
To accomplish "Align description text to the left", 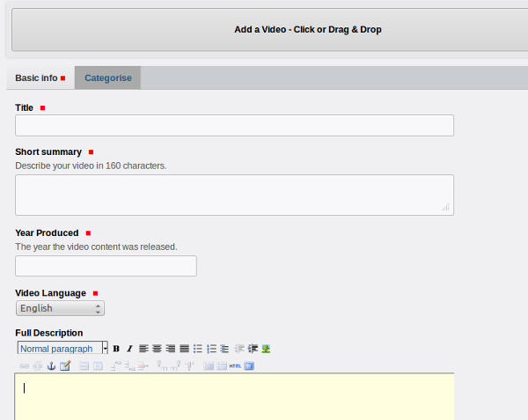I will click(x=143, y=349).
